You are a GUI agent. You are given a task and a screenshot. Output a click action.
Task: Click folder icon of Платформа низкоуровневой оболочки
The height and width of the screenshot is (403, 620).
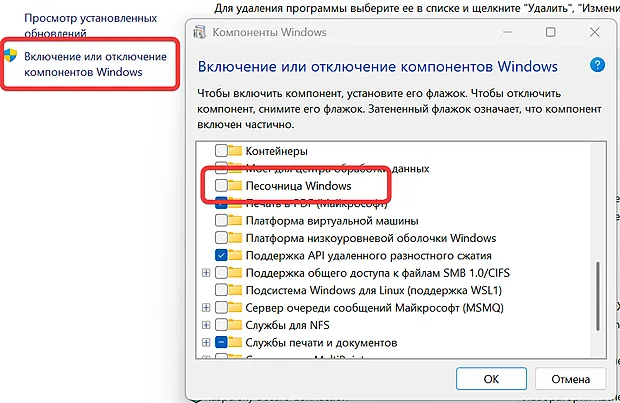(235, 238)
